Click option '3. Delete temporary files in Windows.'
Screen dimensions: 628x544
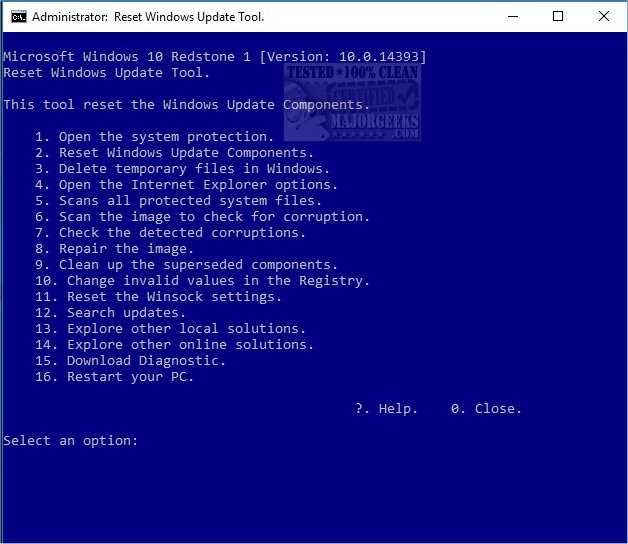click(182, 169)
